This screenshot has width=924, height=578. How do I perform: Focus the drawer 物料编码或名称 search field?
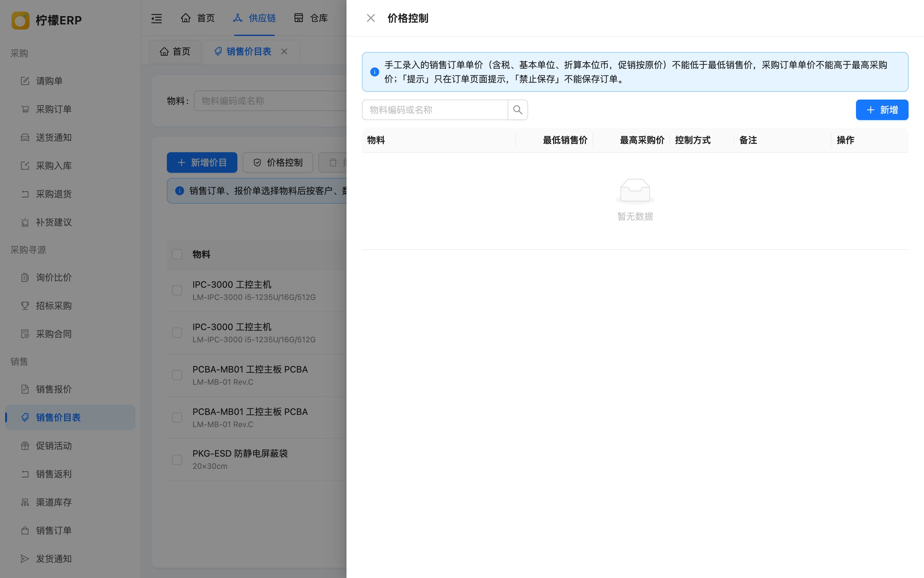(x=434, y=110)
